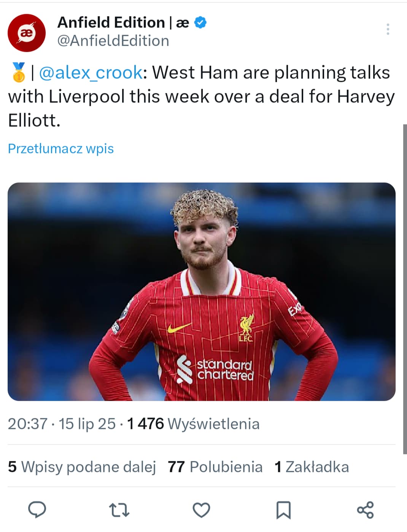Open the share icon options
This screenshot has width=407, height=532.
(365, 510)
